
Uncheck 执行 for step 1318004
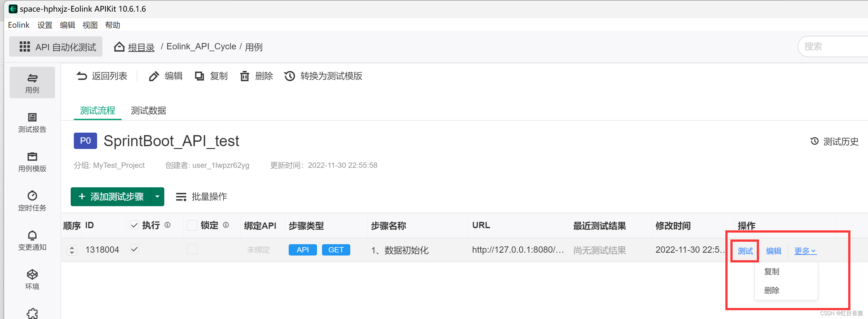(134, 249)
